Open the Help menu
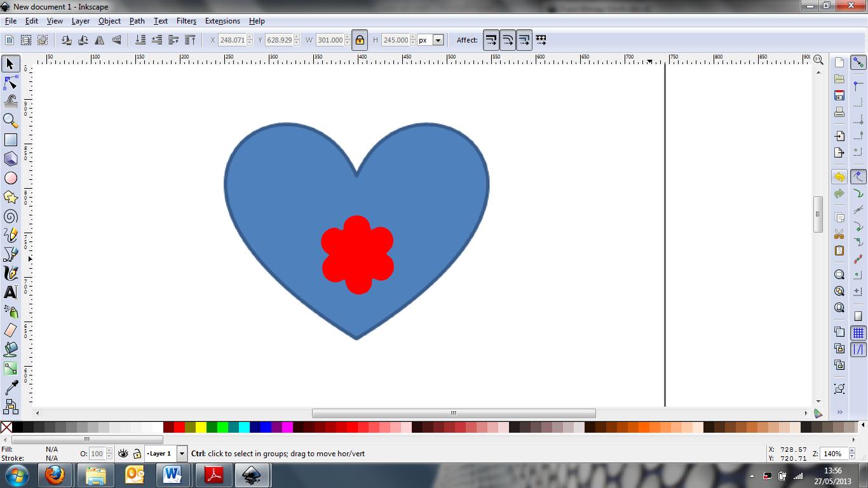 click(257, 21)
